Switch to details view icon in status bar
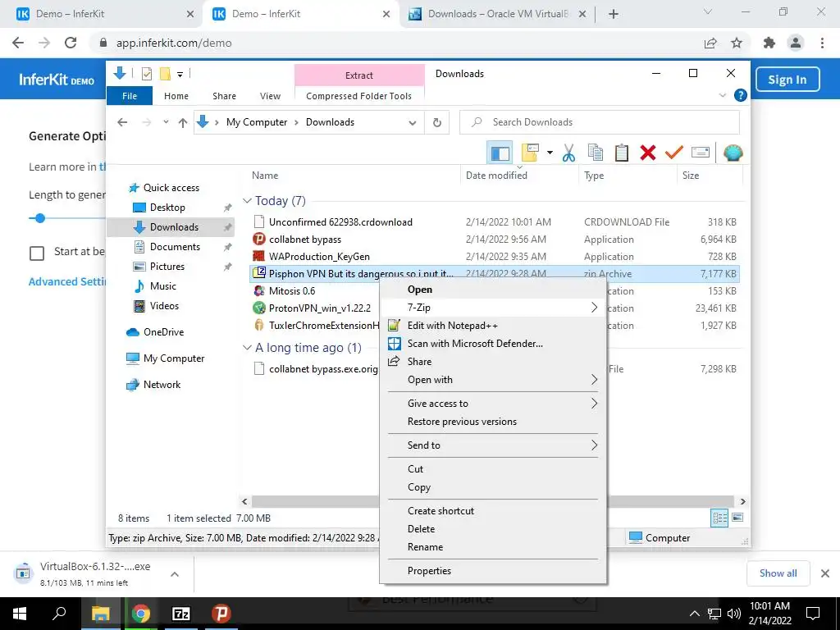Viewport: 840px width, 630px height. click(x=719, y=518)
